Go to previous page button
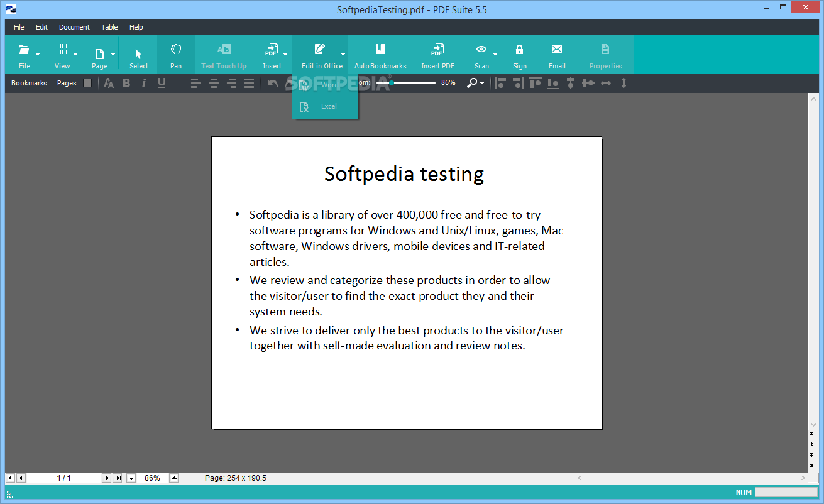 [21, 478]
